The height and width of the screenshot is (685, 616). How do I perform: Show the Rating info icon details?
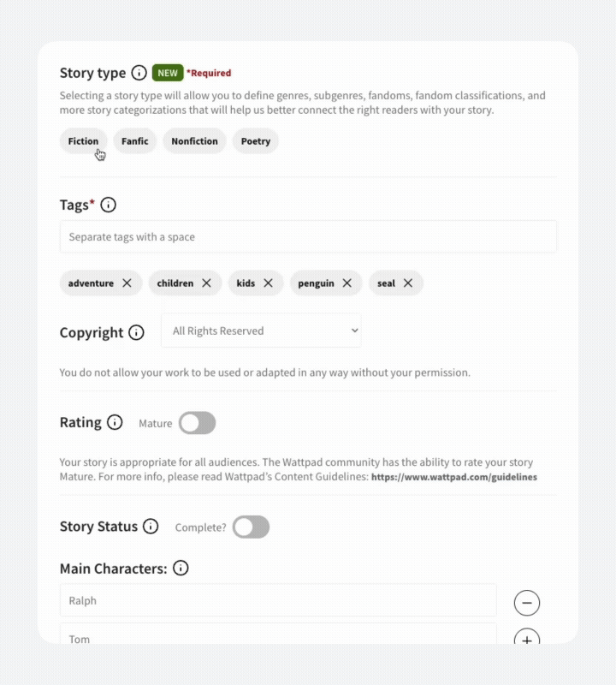tap(115, 422)
